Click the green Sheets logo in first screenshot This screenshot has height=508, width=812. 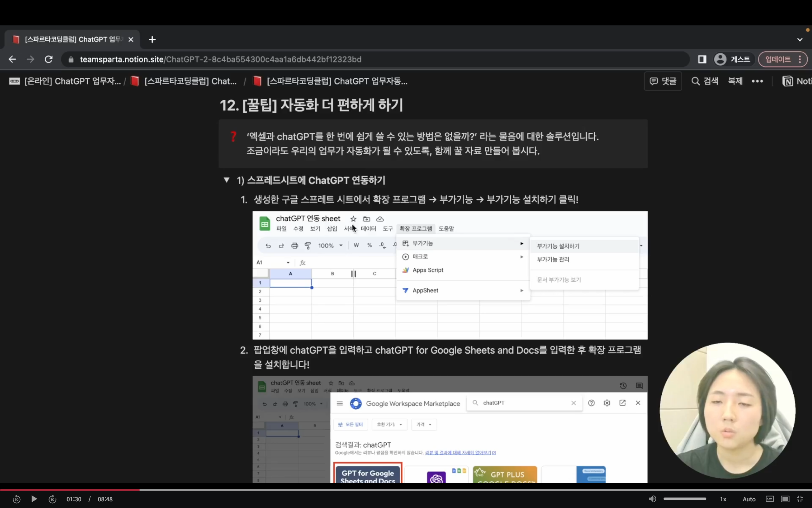pyautogui.click(x=265, y=224)
